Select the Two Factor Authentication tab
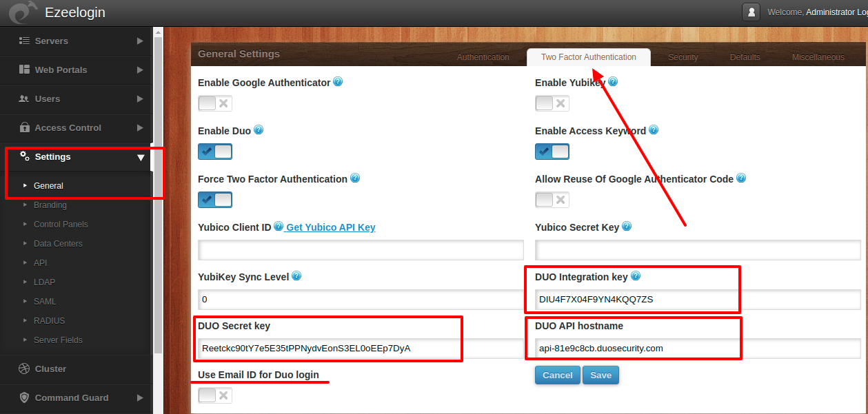 point(589,57)
